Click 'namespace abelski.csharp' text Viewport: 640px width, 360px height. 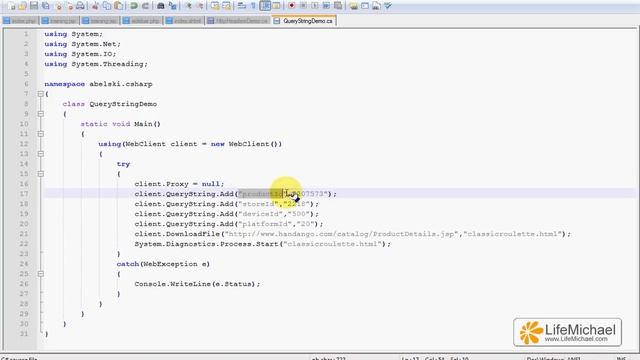(98, 84)
